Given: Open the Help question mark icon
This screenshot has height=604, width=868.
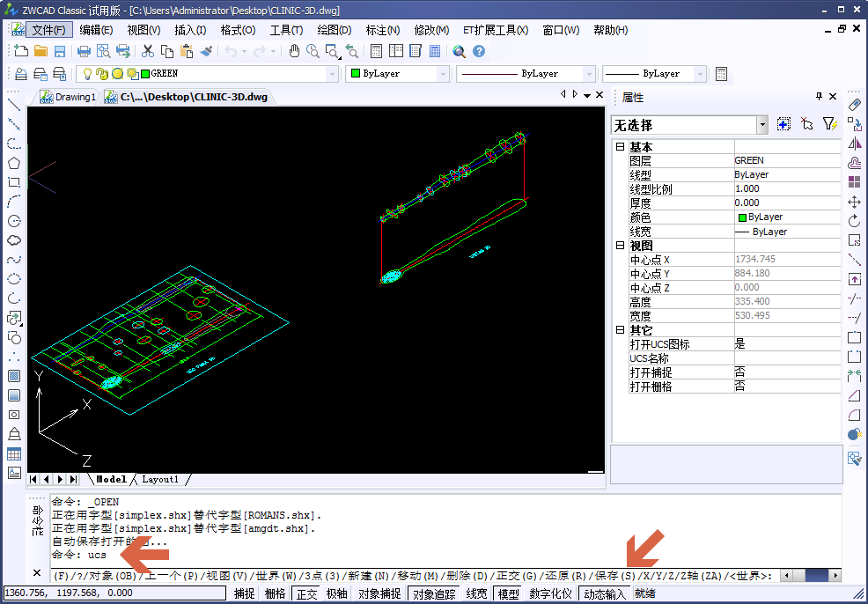Looking at the screenshot, I should 479,52.
